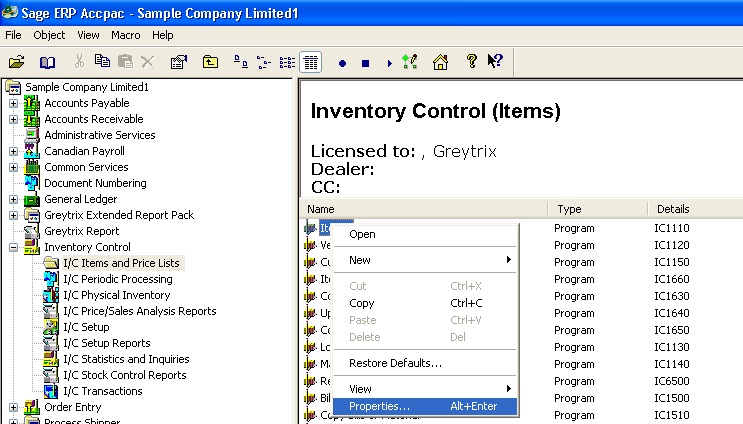The height and width of the screenshot is (424, 743).
Task: Expand the Common Services tree node
Action: coord(13,167)
